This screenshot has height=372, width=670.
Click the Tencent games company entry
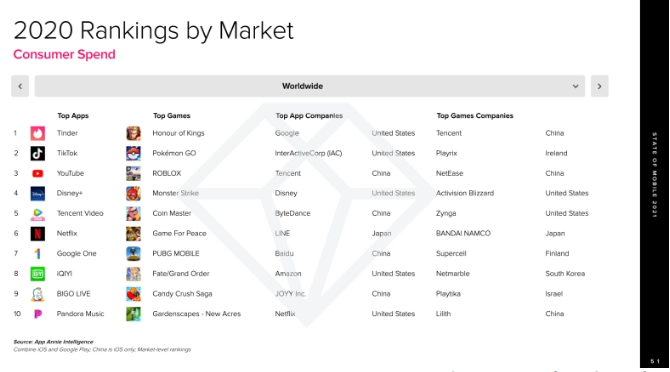coord(449,133)
